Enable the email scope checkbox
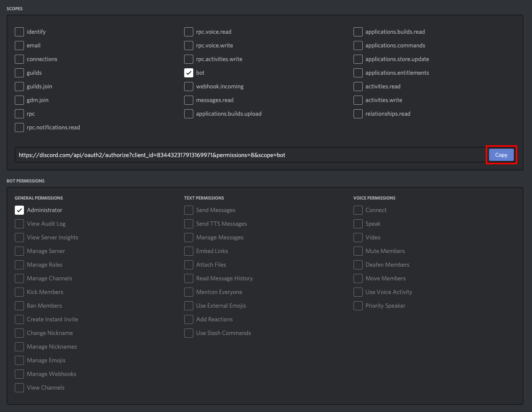The image size is (532, 412). click(19, 46)
